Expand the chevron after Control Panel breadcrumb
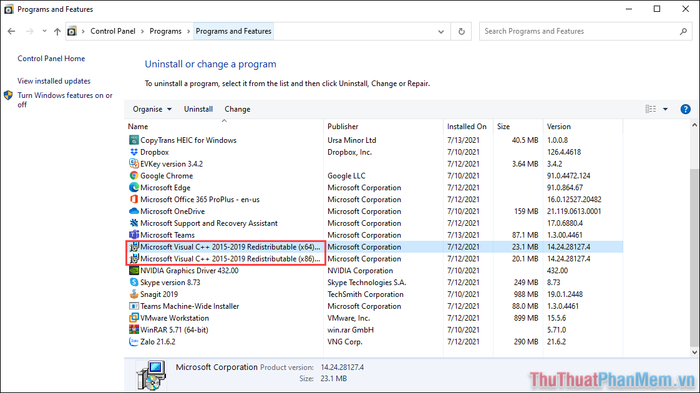This screenshot has width=700, height=393. (142, 31)
